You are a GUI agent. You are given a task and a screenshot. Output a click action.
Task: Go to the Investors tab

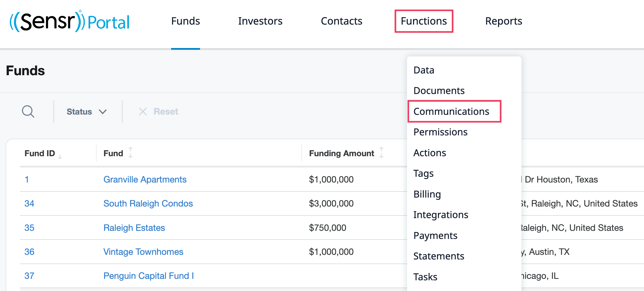coord(260,21)
